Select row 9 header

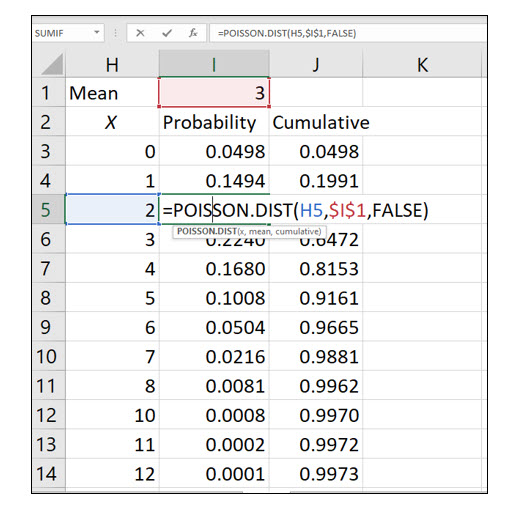[x=49, y=327]
